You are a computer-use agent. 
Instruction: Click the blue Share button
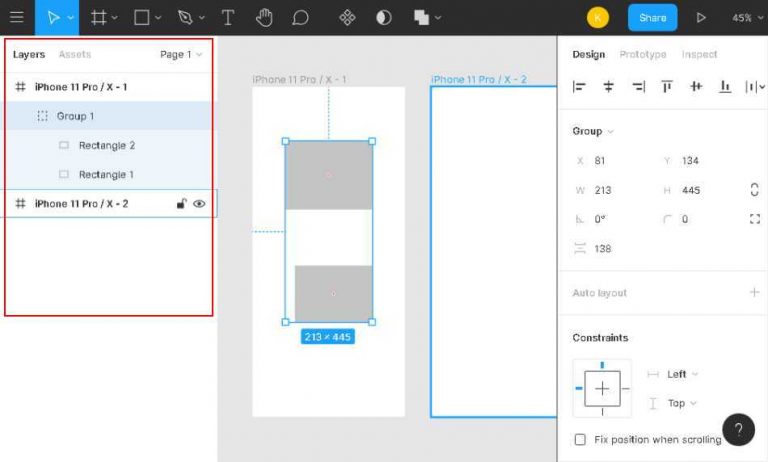tap(652, 17)
